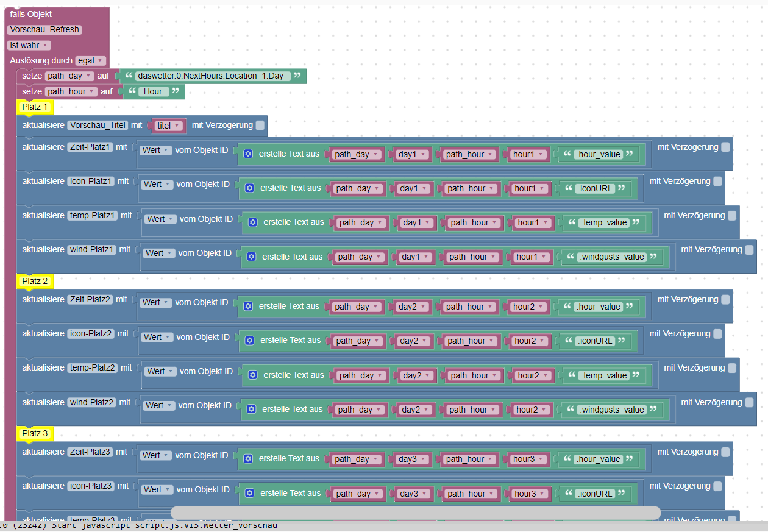The image size is (768, 532).
Task: Click 'erstelle Text aus' label in temp-Platz2 row
Action: pyautogui.click(x=294, y=375)
